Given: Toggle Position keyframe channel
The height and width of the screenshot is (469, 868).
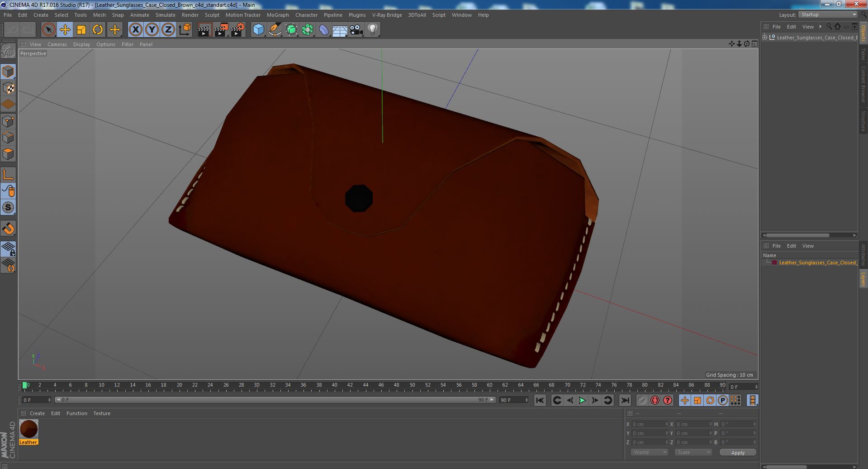Looking at the screenshot, I should coord(685,400).
